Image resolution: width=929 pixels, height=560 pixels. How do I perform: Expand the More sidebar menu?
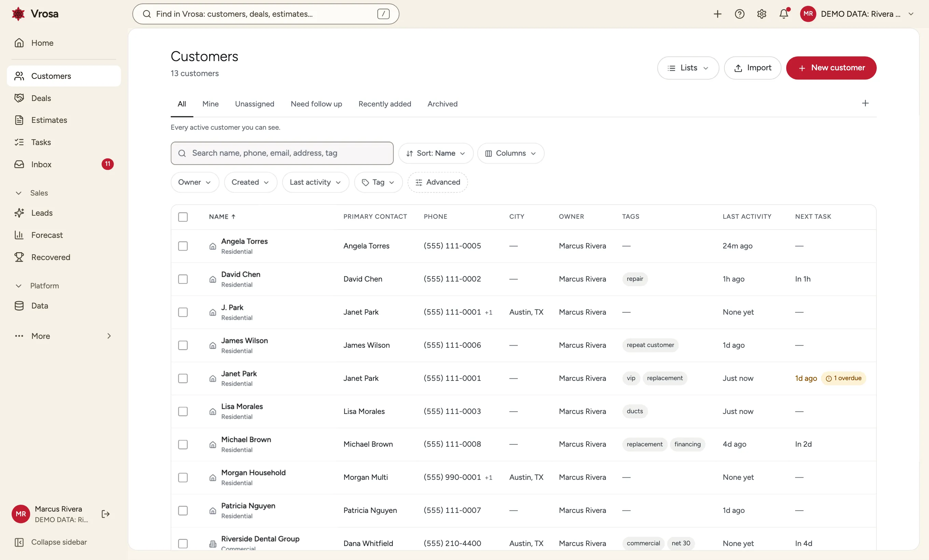click(x=64, y=336)
